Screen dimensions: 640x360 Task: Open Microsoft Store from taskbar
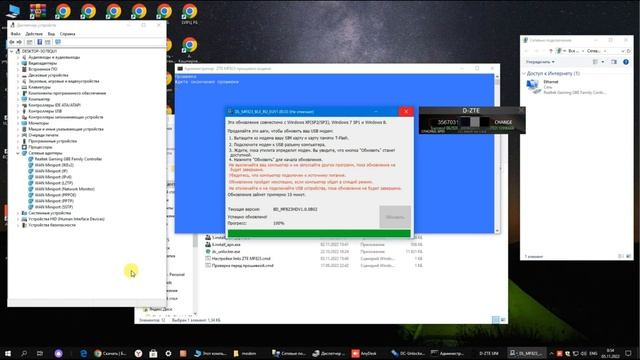click(x=153, y=353)
